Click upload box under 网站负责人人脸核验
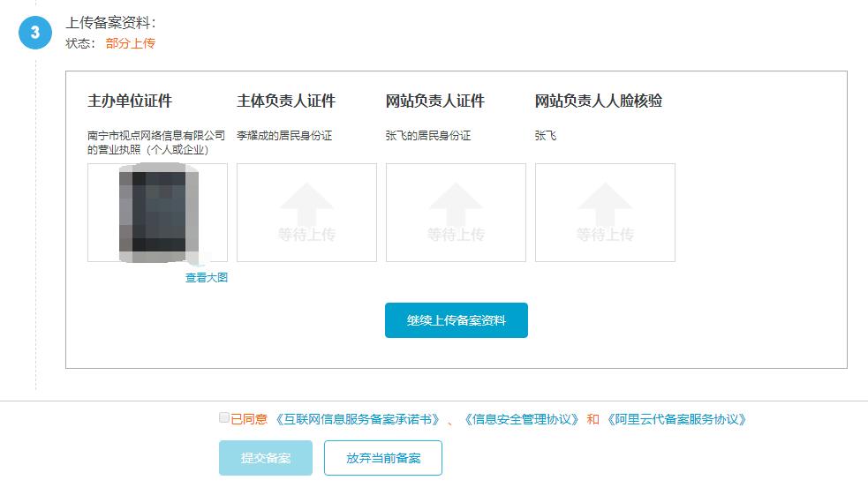The height and width of the screenshot is (495, 868). [605, 213]
